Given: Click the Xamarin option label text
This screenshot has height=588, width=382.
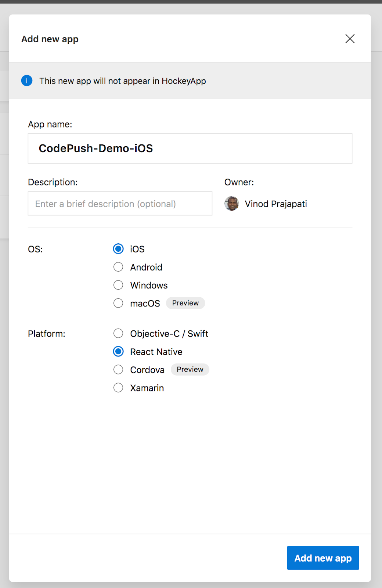Looking at the screenshot, I should [x=147, y=388].
